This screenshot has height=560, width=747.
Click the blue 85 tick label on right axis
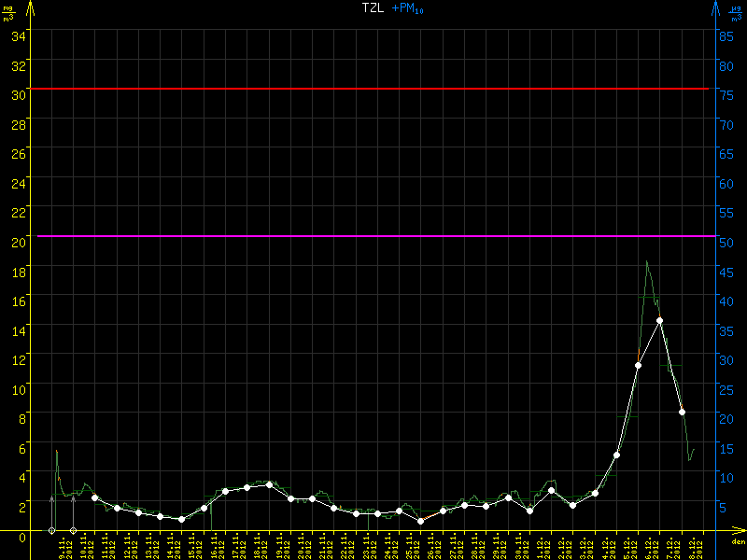pos(725,35)
